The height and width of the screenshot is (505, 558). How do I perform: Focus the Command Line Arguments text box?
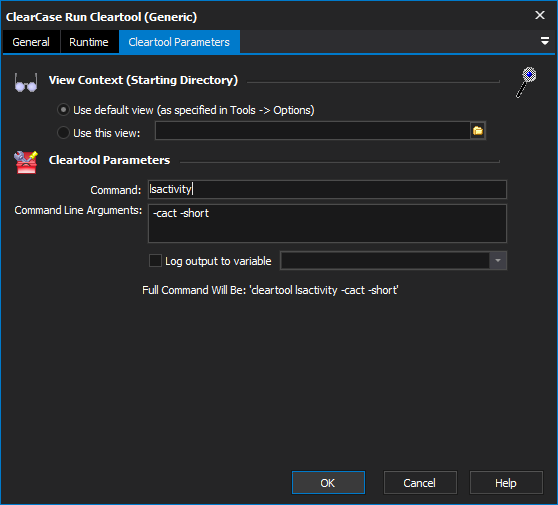[x=327, y=223]
